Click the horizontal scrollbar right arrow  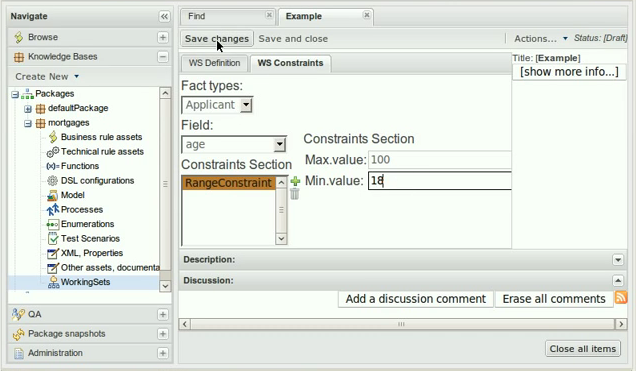tap(621, 324)
